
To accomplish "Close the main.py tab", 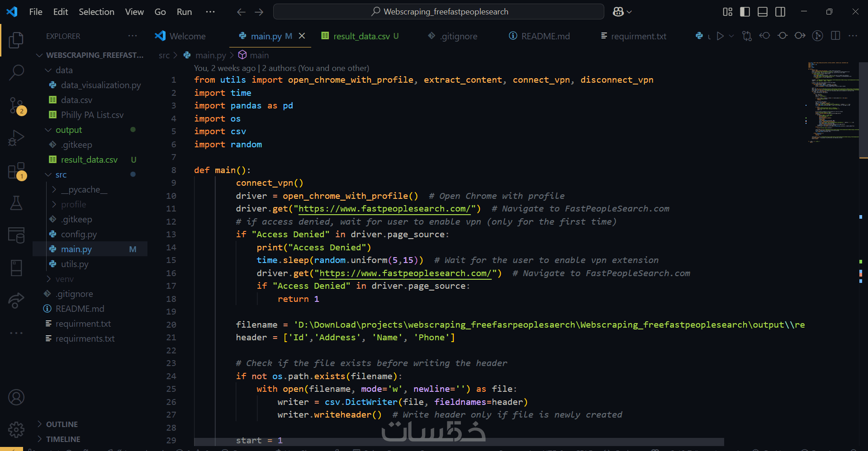I will point(302,36).
